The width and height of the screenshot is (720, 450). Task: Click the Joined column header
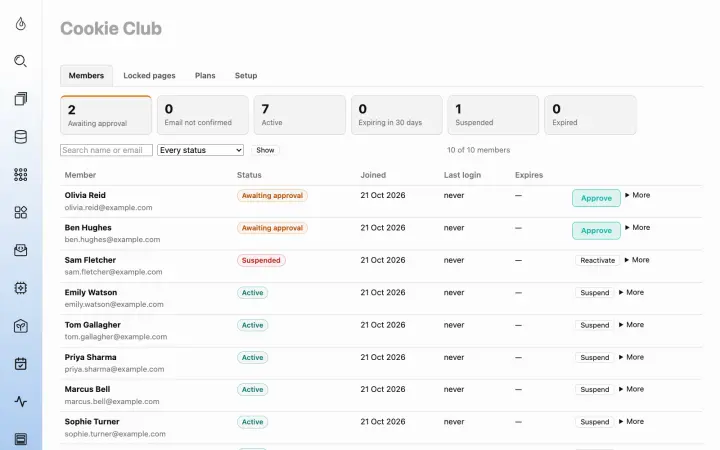(373, 175)
